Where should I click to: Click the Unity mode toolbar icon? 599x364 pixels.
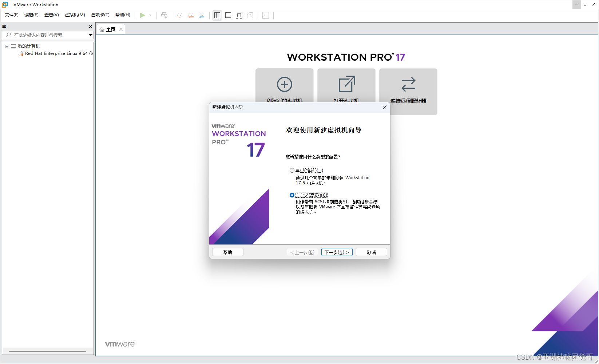click(250, 15)
